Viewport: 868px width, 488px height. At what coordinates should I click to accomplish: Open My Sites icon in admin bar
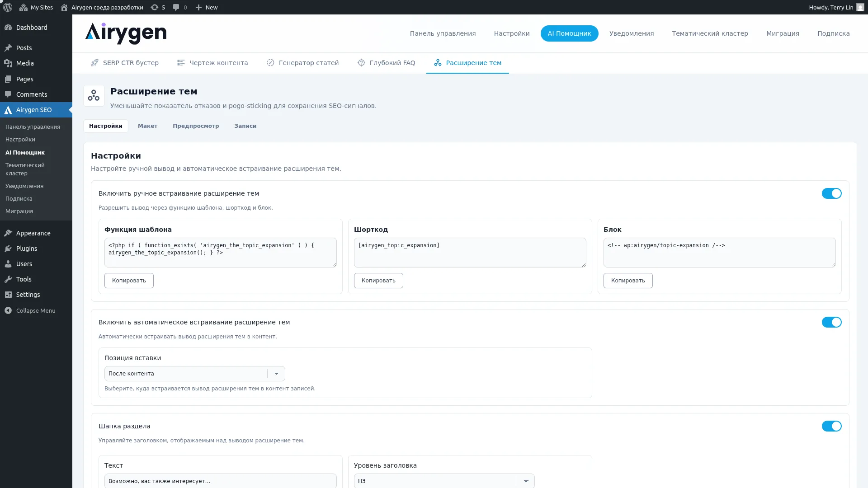click(x=24, y=7)
